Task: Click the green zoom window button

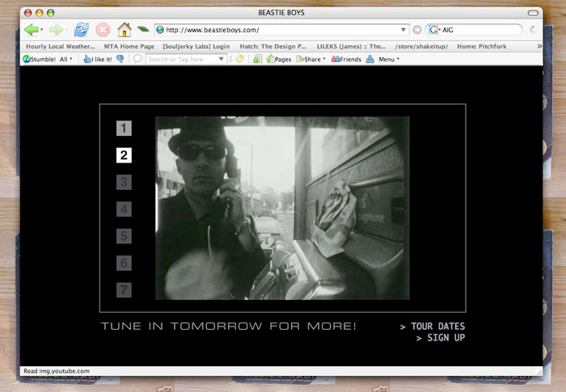Action: click(50, 13)
